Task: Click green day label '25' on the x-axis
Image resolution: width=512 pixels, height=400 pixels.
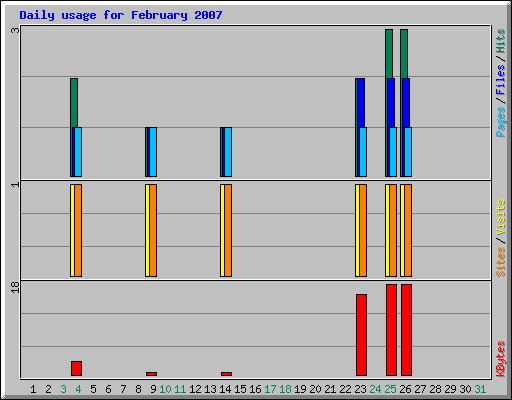Action: tap(390, 389)
